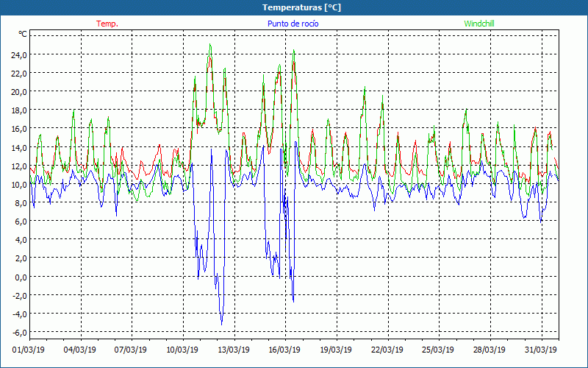
Task: Click the 19/03/19 date label
Action: pos(337,350)
